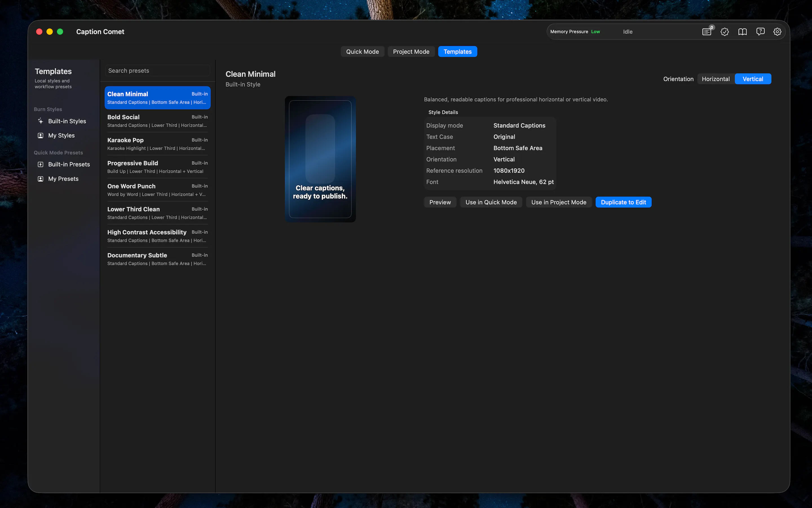Click Use in Quick Mode button
This screenshot has width=812, height=508.
491,202
